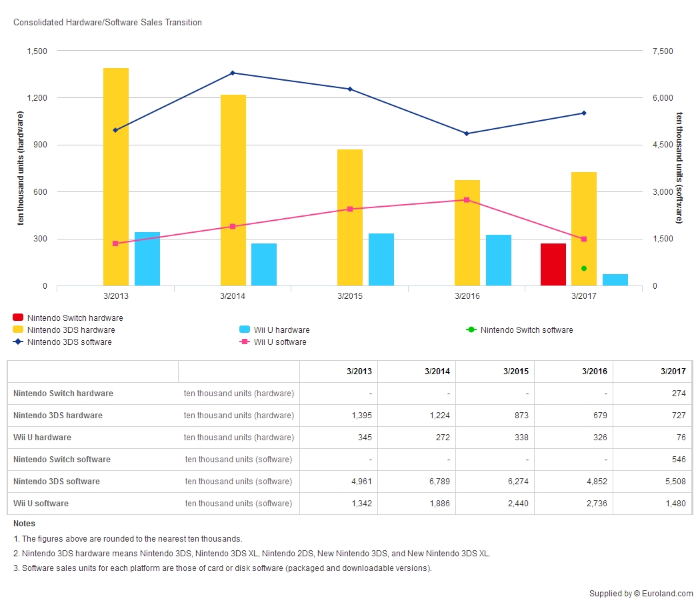Screen dimensions: 700x605
Task: Click the Wii U hardware legend entry
Action: pyautogui.click(x=275, y=330)
